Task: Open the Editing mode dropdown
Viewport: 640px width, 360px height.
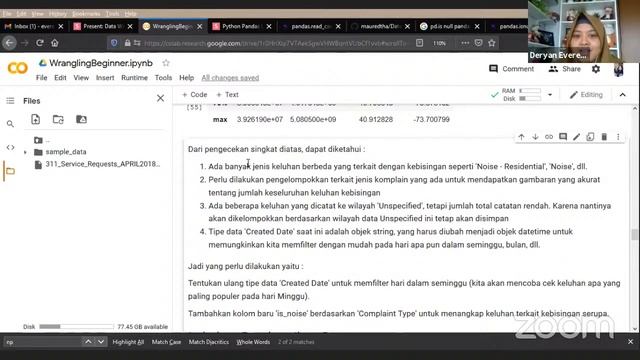Action: click(586, 95)
